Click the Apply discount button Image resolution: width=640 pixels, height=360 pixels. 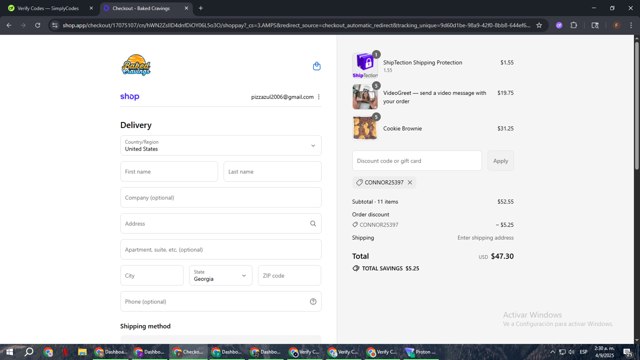500,161
